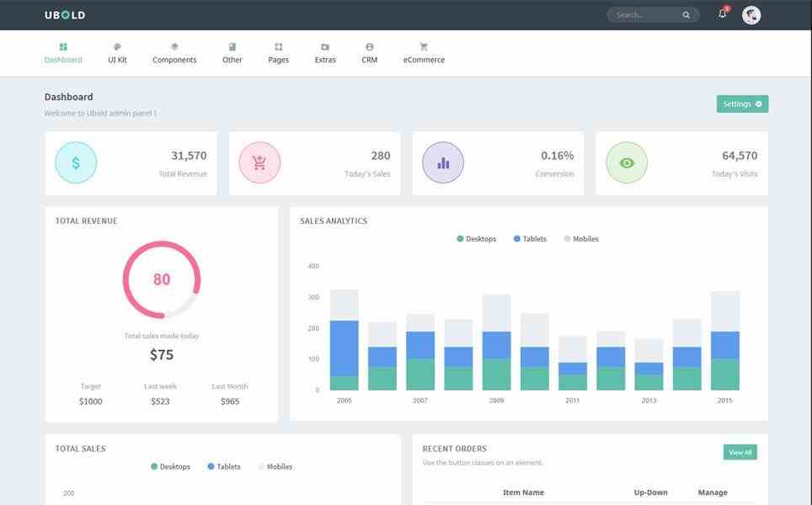This screenshot has width=812, height=505.
Task: Toggle Tablets series in Sales Analytics legend
Action: (x=530, y=239)
